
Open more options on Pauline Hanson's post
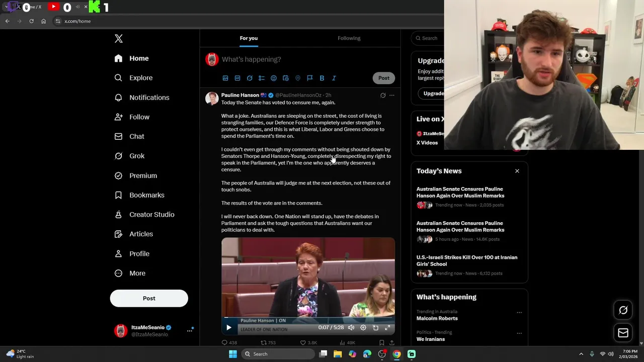(x=392, y=95)
